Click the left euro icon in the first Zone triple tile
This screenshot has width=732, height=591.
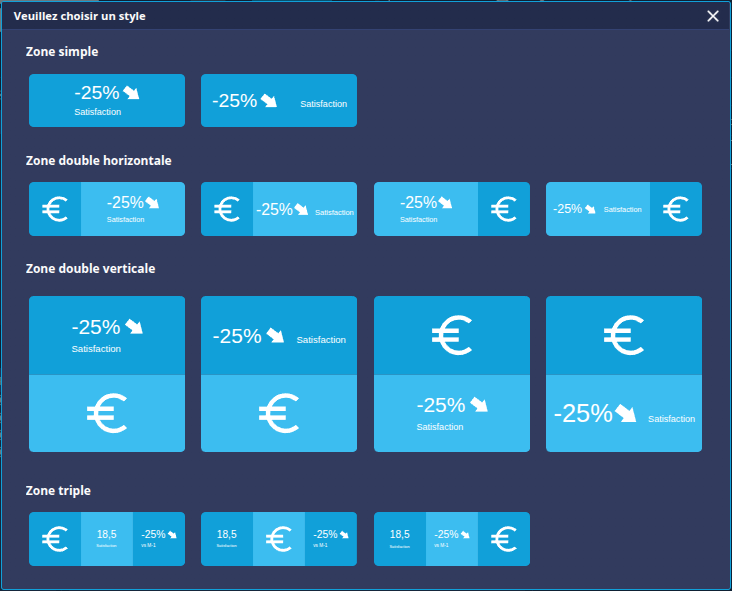click(x=54, y=539)
